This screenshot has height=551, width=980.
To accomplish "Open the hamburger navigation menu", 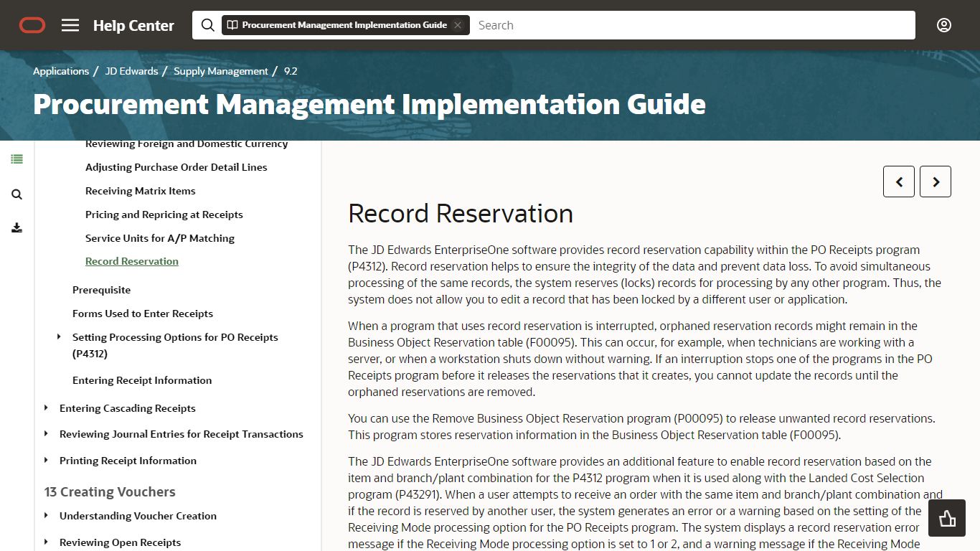I will [70, 25].
